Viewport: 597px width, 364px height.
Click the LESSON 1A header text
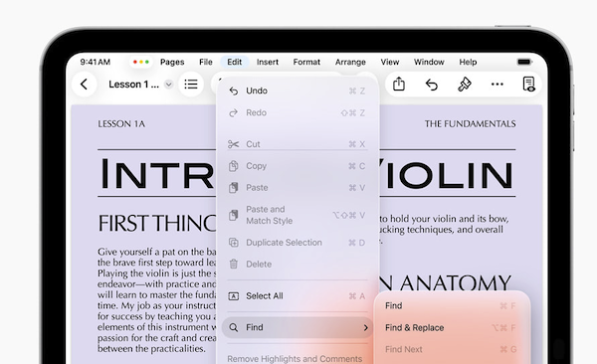[x=121, y=123]
